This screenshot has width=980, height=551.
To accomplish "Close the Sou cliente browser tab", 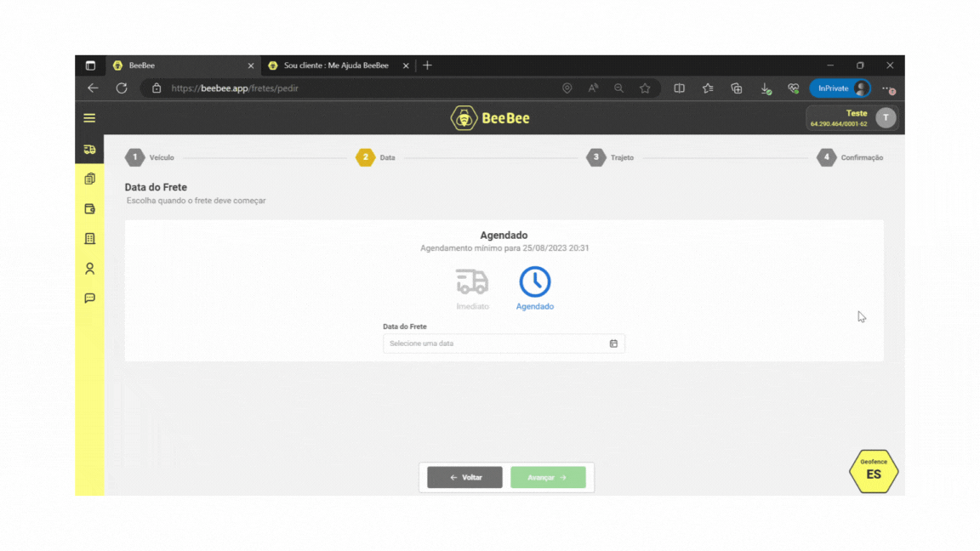I will coord(406,65).
